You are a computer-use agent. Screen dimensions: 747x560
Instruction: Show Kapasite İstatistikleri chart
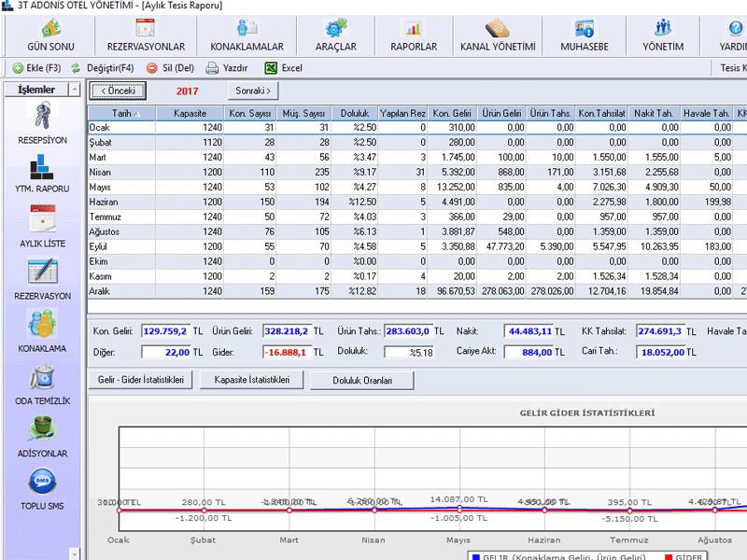point(251,380)
